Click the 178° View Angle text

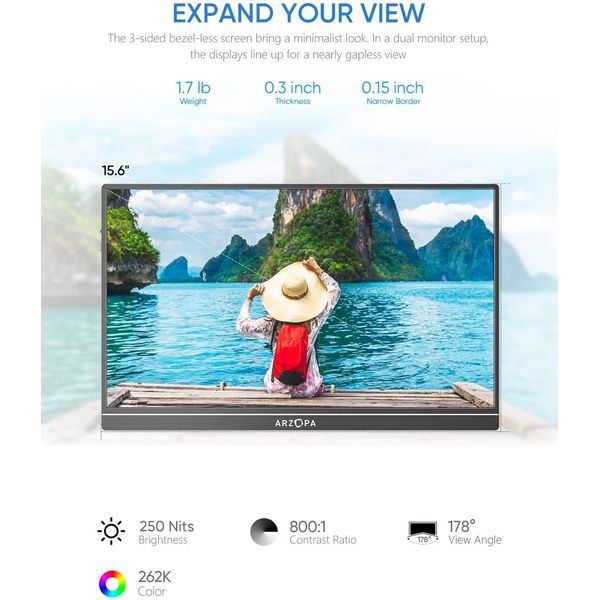point(474,532)
